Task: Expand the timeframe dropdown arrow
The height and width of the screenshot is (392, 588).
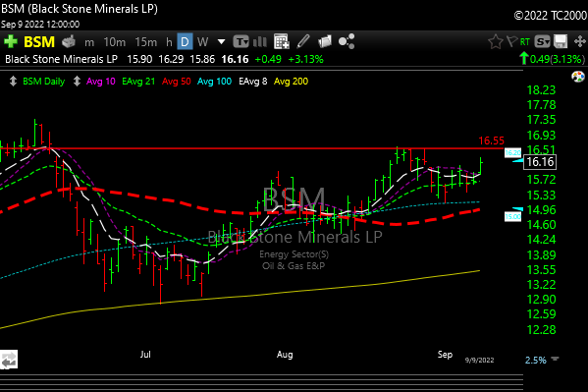Action: (x=221, y=41)
